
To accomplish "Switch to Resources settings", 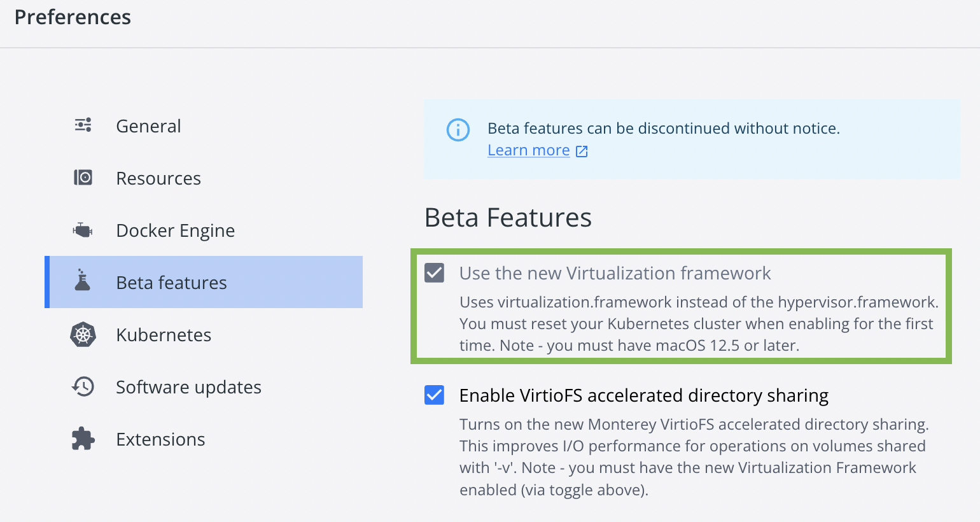I will 158,178.
